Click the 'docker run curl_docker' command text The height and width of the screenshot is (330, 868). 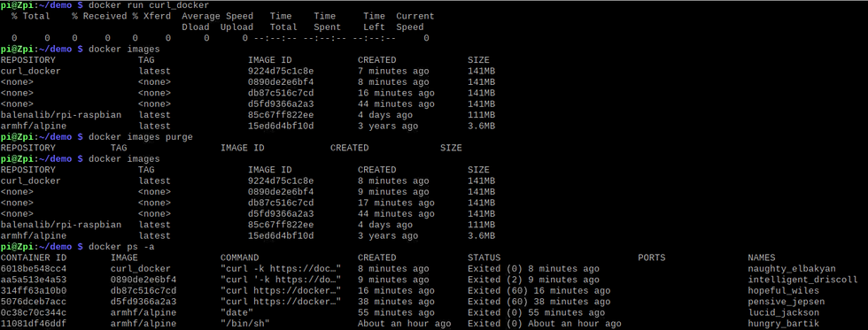tap(149, 5)
